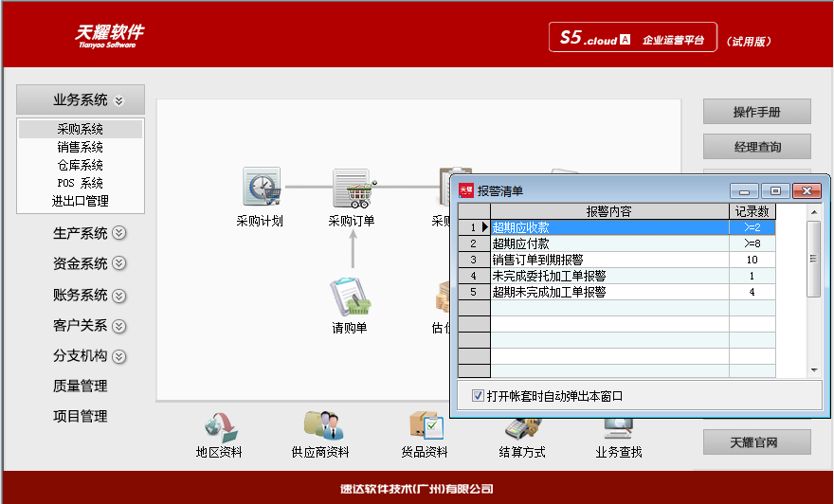Collapse the 业务系统 section chevron
The image size is (834, 504).
[x=119, y=100]
